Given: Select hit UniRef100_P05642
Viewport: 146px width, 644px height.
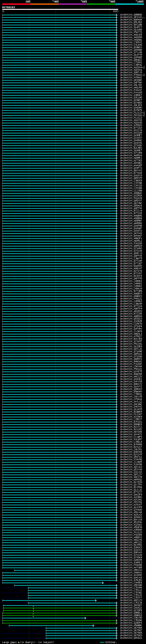Looking at the screenshot, I should tap(131, 77).
